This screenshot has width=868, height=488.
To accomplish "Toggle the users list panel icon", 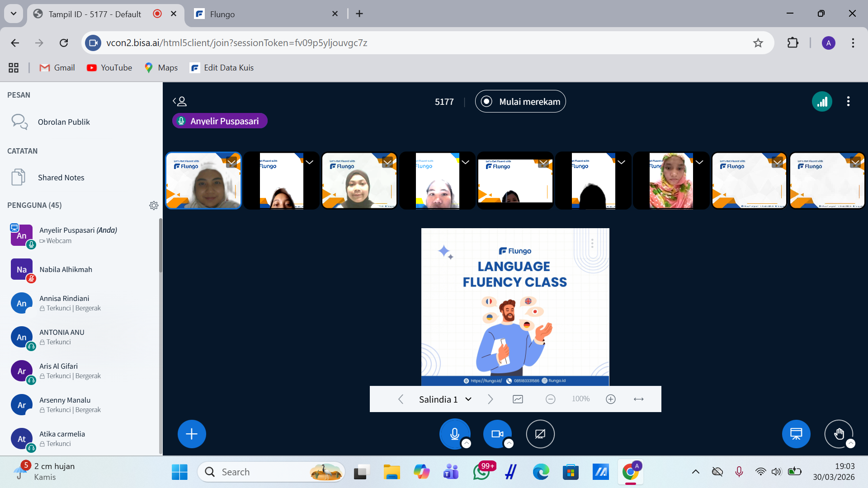I will click(x=179, y=101).
